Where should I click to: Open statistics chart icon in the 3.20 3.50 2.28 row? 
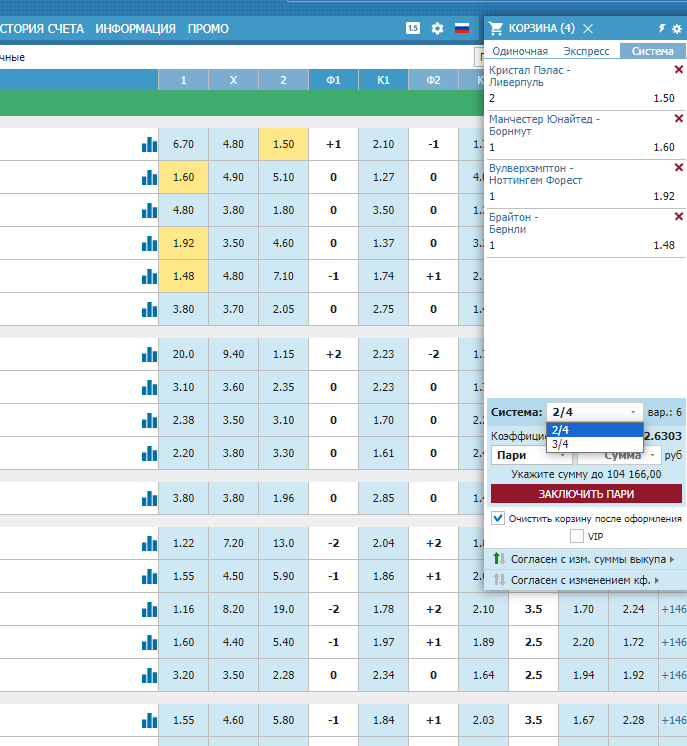149,675
